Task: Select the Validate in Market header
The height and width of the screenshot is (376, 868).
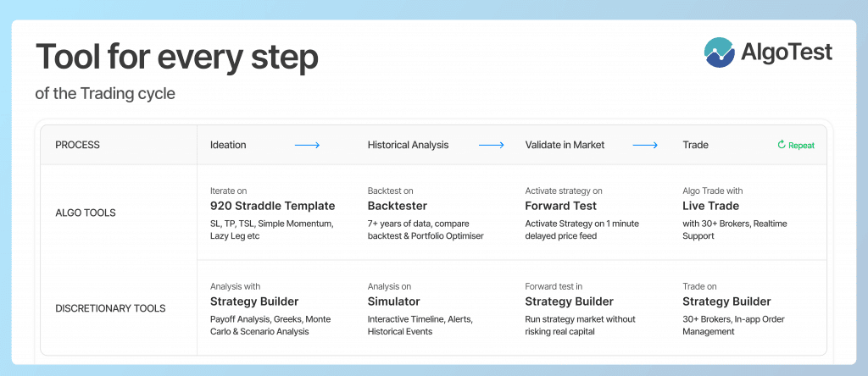Action: 565,146
